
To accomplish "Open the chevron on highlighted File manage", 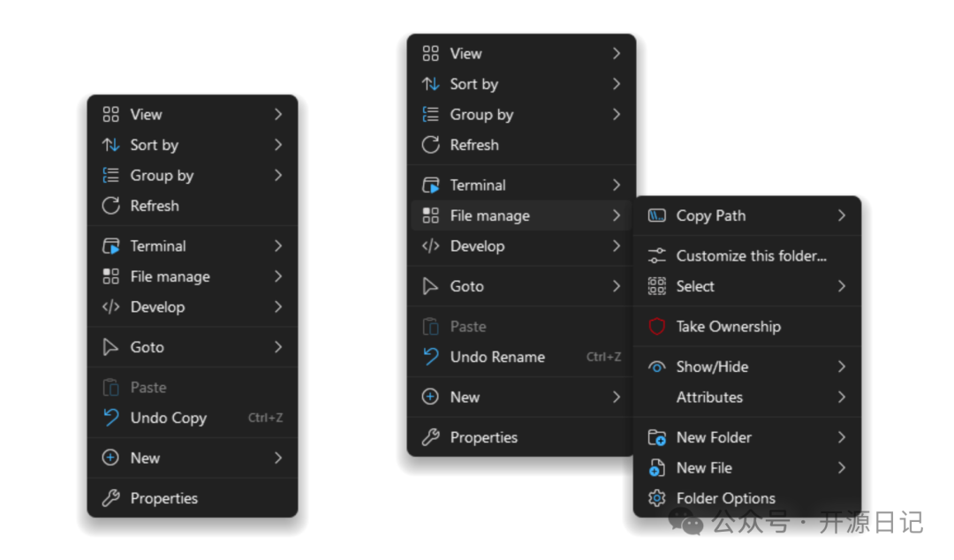I will (616, 216).
